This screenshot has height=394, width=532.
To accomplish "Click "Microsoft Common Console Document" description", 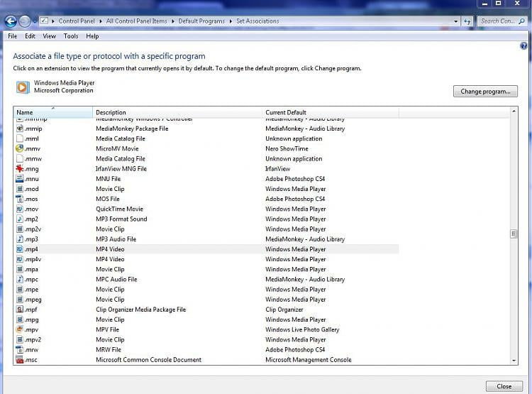I will (149, 360).
